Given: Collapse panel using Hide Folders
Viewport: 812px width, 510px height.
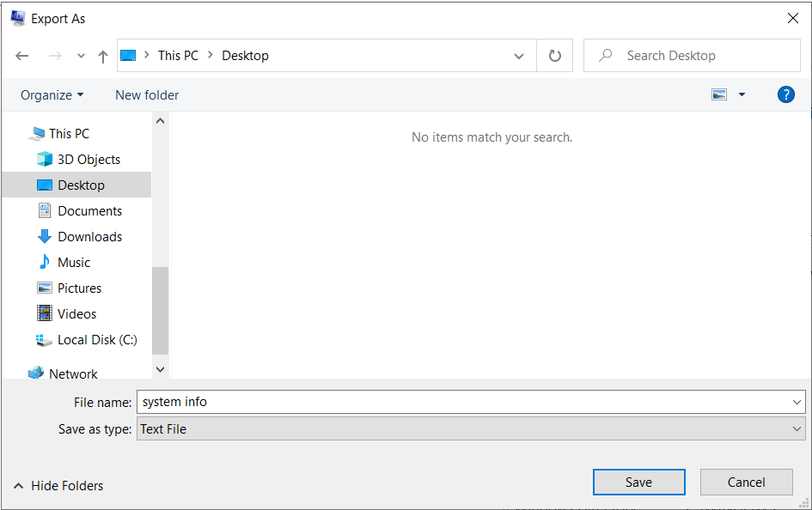Looking at the screenshot, I should (x=58, y=486).
